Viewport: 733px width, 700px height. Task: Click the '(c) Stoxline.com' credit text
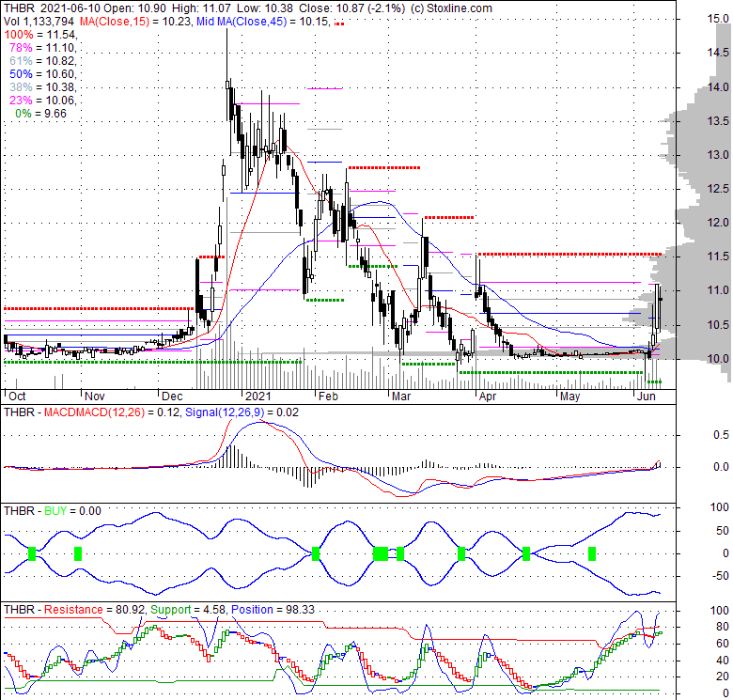451,8
